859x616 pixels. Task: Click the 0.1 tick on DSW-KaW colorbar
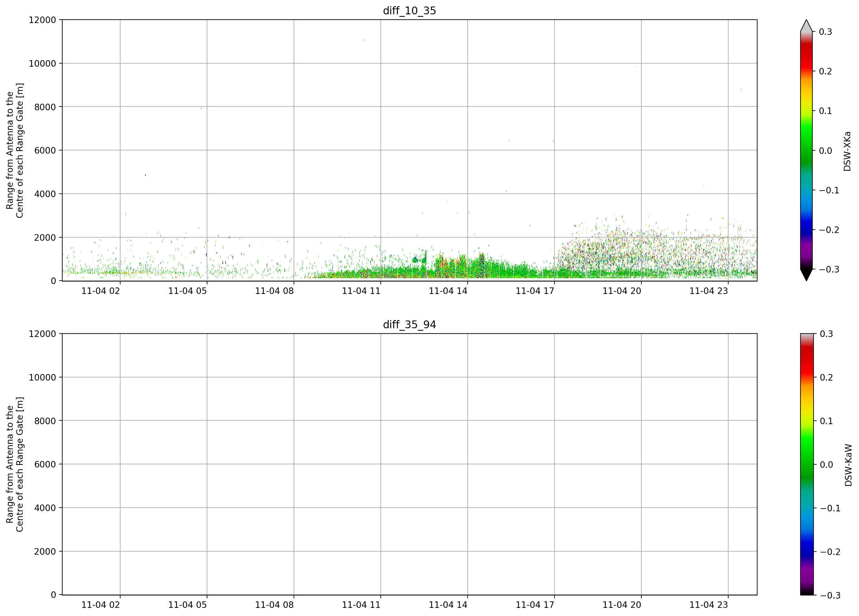tap(826, 421)
